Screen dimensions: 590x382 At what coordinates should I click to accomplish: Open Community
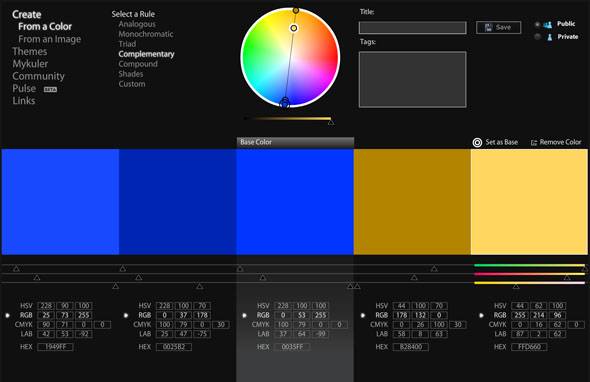pyautogui.click(x=38, y=76)
